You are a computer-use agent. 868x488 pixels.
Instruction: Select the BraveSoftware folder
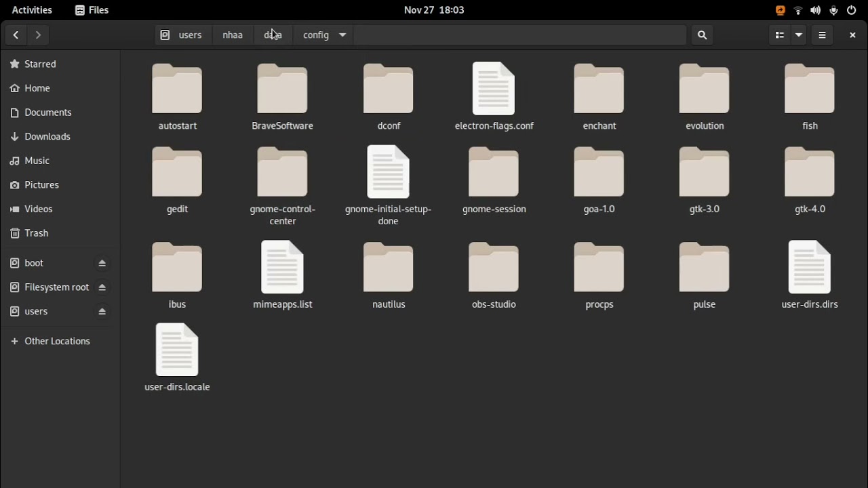click(283, 96)
